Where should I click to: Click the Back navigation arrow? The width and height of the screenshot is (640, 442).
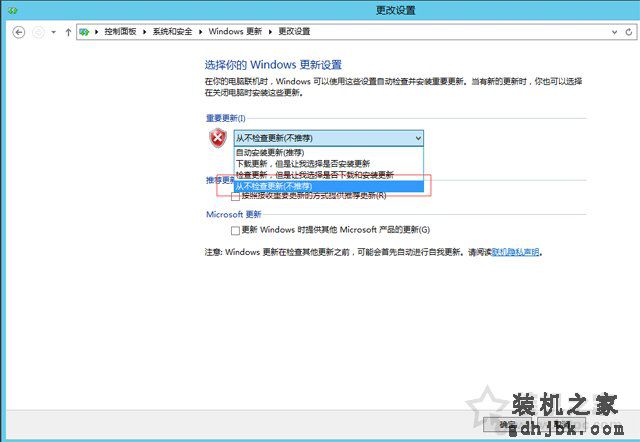pyautogui.click(x=19, y=32)
